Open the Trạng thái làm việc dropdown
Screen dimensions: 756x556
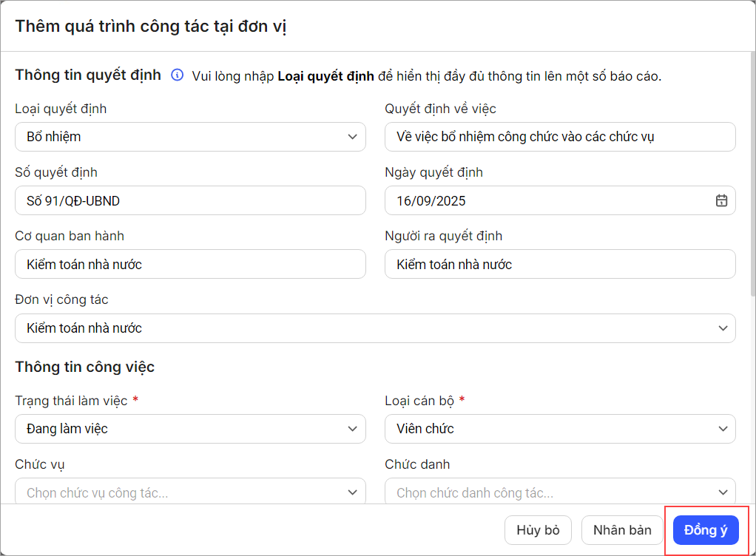click(x=190, y=429)
